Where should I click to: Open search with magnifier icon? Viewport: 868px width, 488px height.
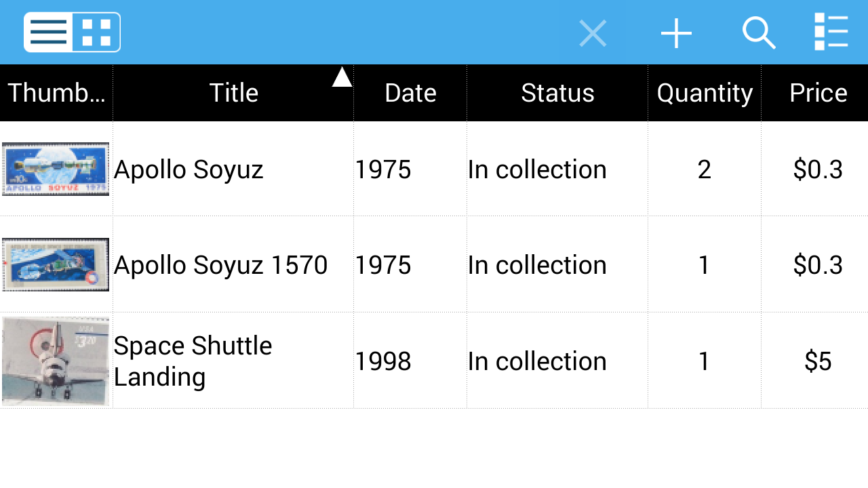(x=759, y=33)
